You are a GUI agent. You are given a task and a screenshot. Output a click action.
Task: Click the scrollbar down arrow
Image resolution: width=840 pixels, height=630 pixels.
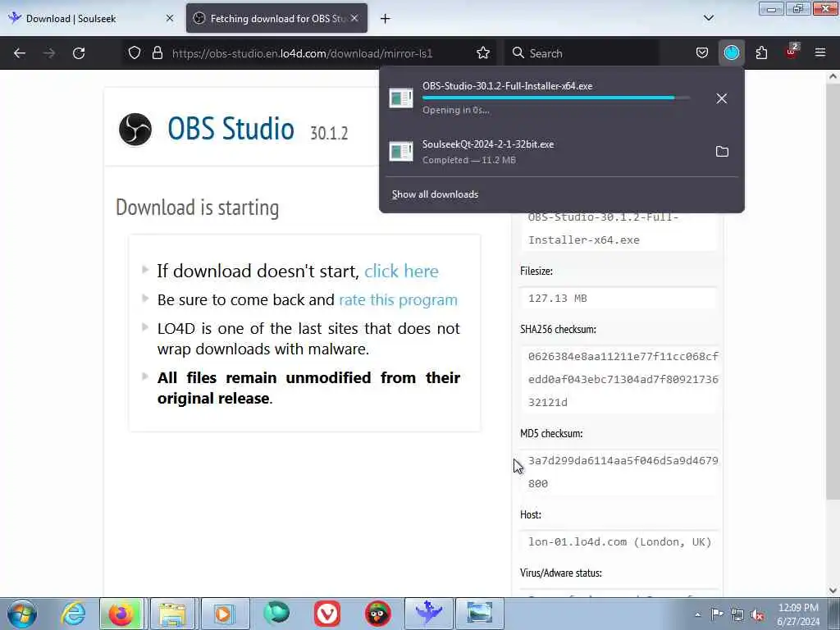pyautogui.click(x=832, y=591)
